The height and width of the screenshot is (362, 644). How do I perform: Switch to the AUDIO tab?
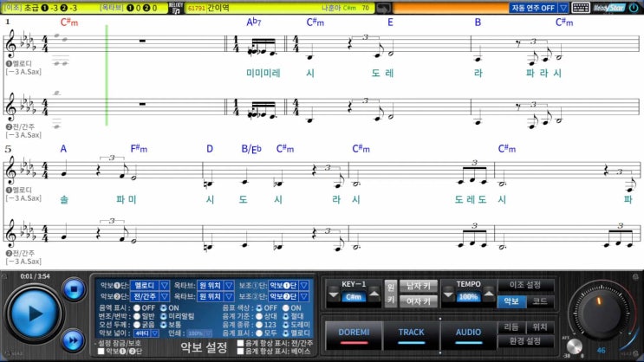[468, 335]
